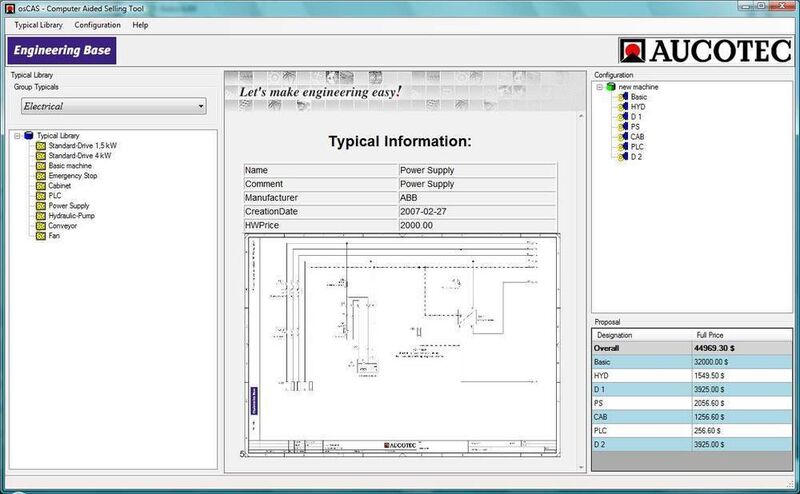Click the Hydraulic-Pump typical icon
Viewport: 800px width, 494px height.
[41, 216]
